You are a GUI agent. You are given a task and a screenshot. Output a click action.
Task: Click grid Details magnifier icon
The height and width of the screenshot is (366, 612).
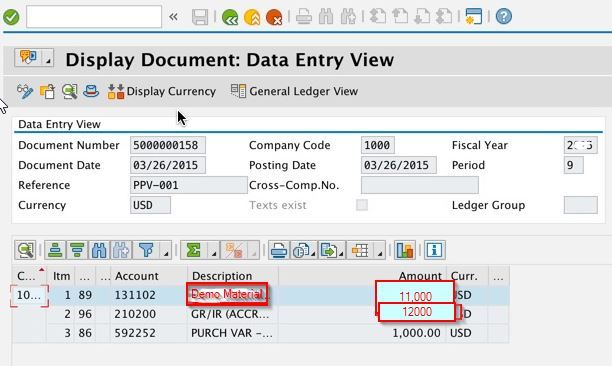coord(25,250)
